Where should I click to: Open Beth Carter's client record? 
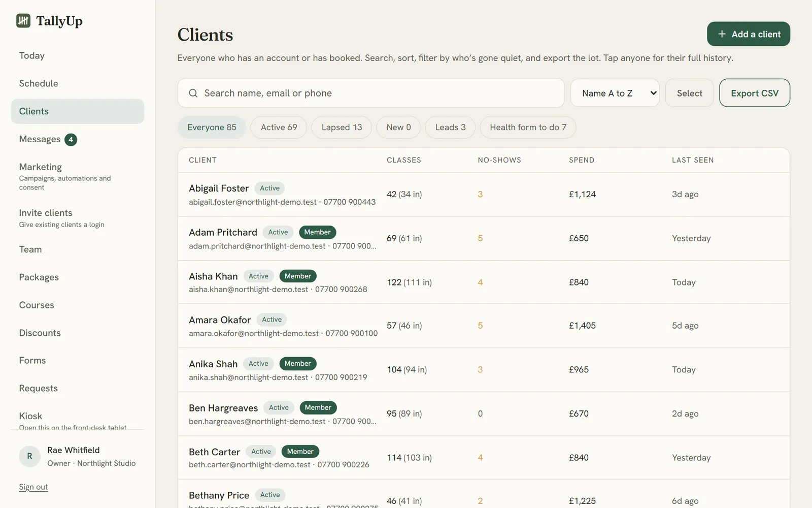coord(484,458)
